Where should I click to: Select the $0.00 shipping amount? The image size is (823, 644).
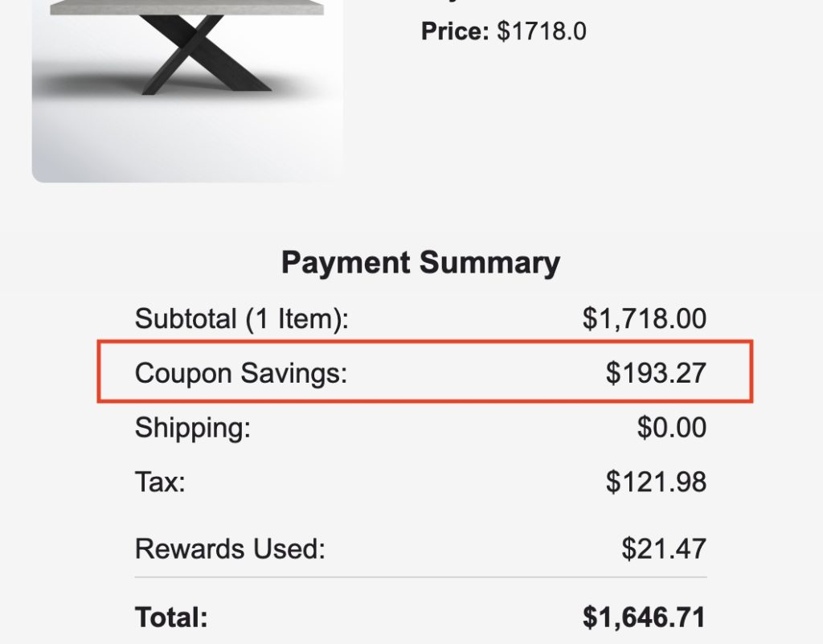[x=672, y=427]
